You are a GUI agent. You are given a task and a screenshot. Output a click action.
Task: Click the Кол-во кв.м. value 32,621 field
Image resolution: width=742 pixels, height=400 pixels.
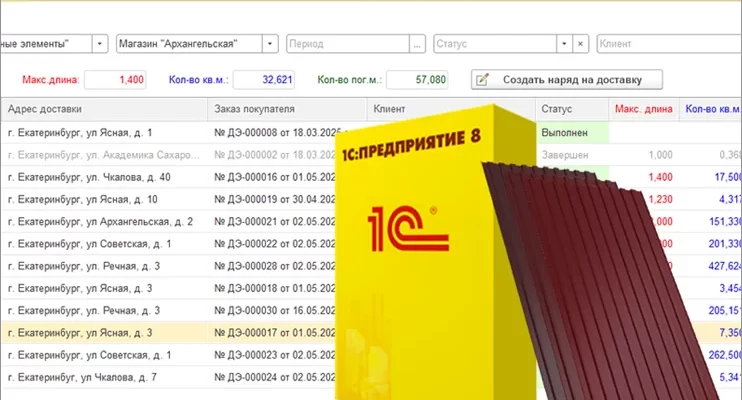pyautogui.click(x=264, y=80)
